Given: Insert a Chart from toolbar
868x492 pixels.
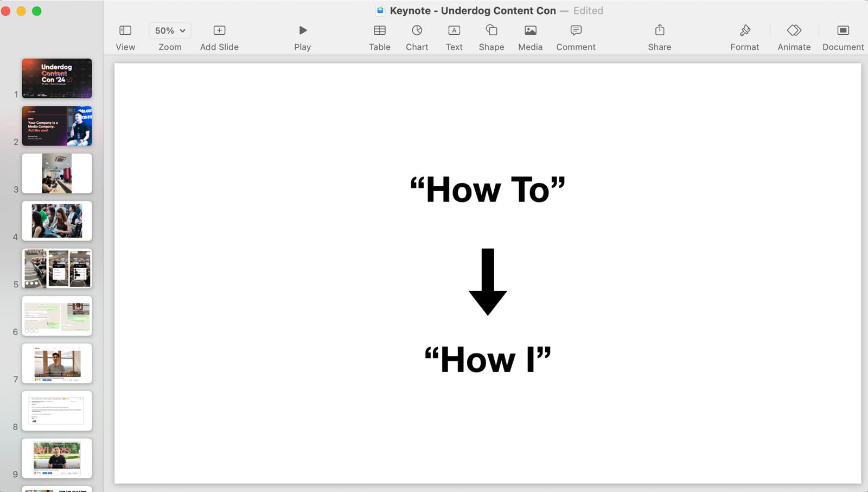Looking at the screenshot, I should pos(417,30).
